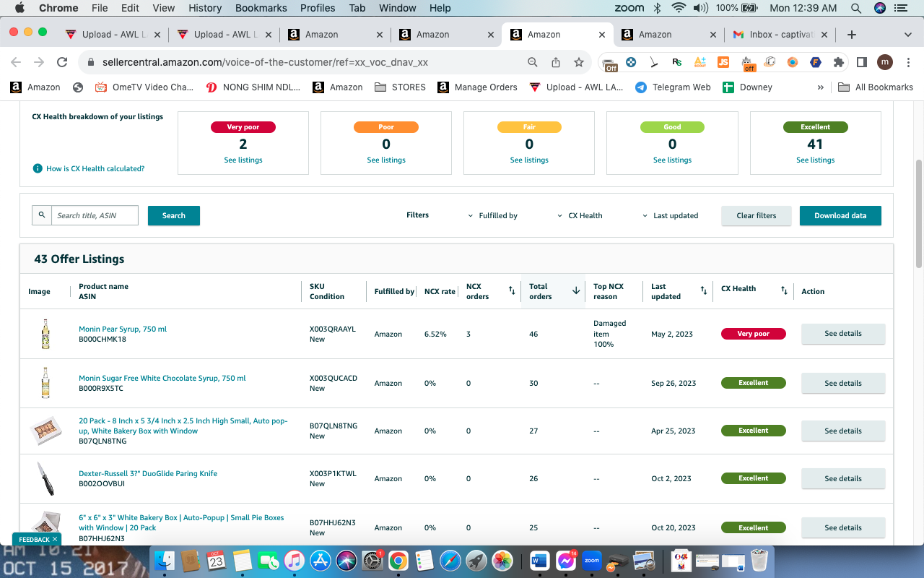Open the A+ Scout extension icon

click(699, 62)
